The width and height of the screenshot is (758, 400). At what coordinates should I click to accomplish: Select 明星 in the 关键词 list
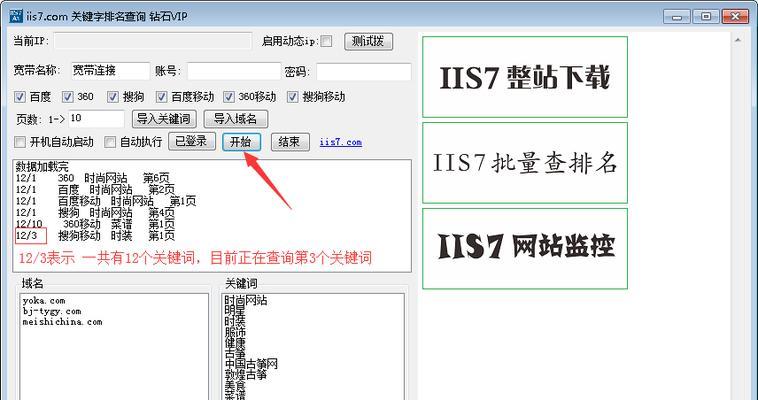click(235, 311)
